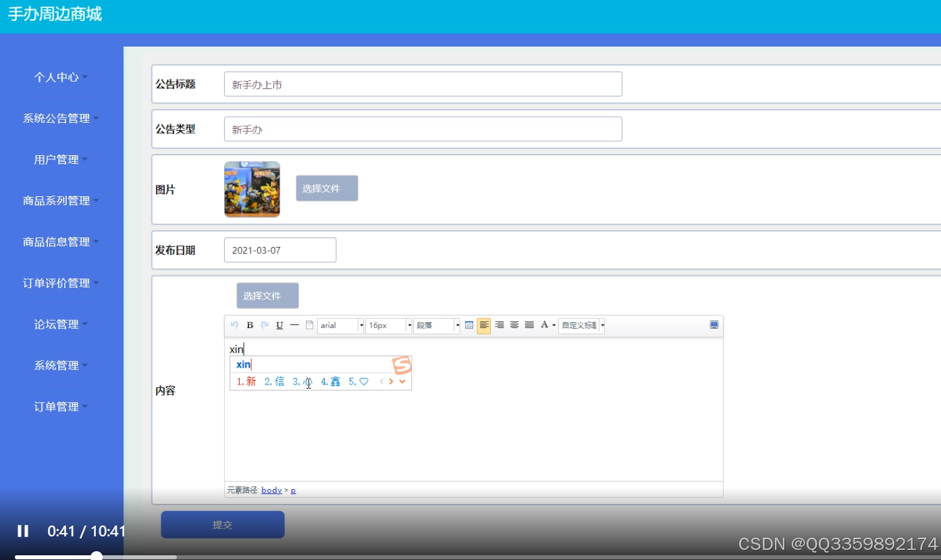The height and width of the screenshot is (560, 941).
Task: Expand the 系统管理 sidebar menu
Action: tap(61, 365)
